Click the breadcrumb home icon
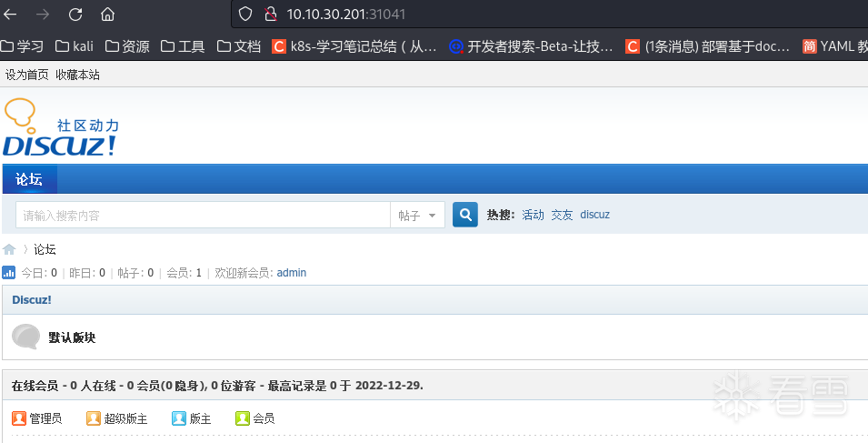The width and height of the screenshot is (868, 443). (x=9, y=249)
